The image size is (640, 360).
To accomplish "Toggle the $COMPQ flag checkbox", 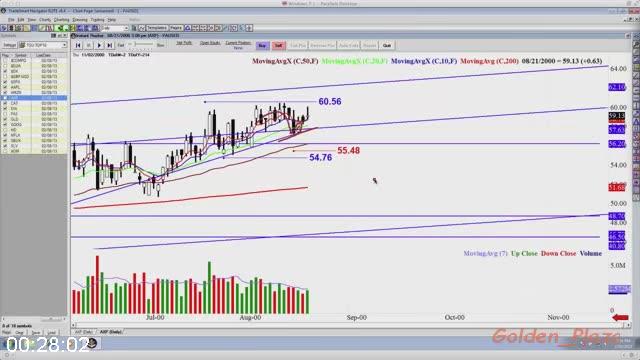I will click(x=5, y=60).
